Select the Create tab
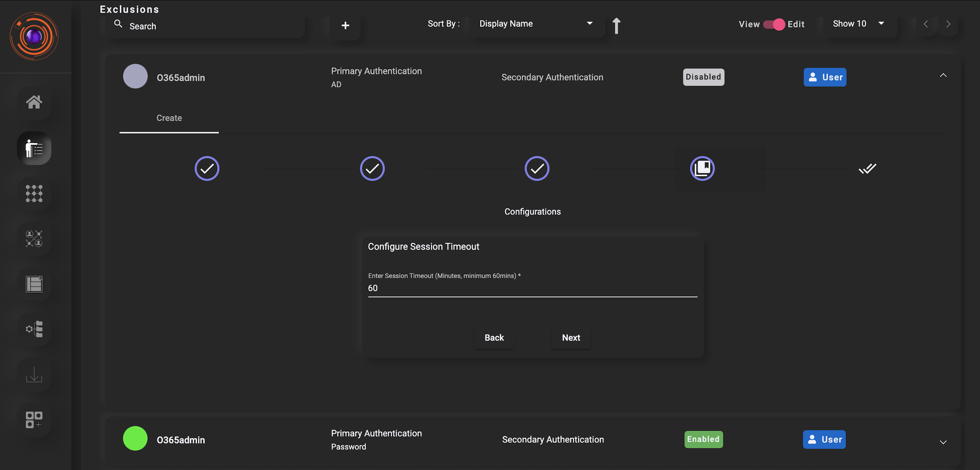This screenshot has width=980, height=470. click(169, 118)
